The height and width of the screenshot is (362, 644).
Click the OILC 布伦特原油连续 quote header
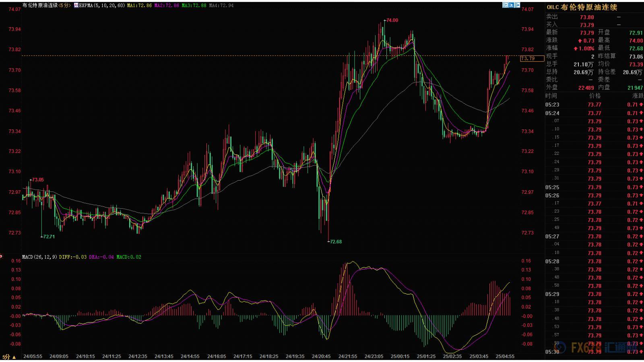click(x=582, y=7)
